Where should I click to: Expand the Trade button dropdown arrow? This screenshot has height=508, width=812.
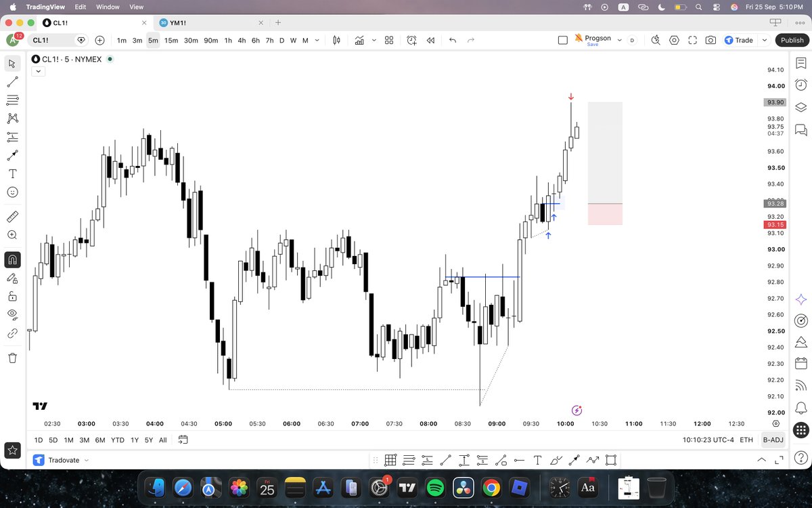(765, 41)
